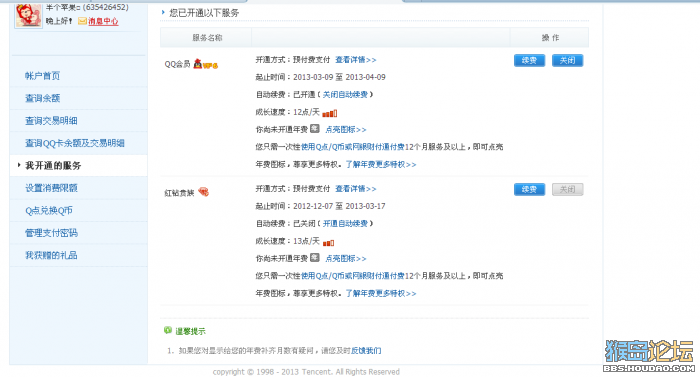Open 反馈我们 feedback link

[x=366, y=351]
